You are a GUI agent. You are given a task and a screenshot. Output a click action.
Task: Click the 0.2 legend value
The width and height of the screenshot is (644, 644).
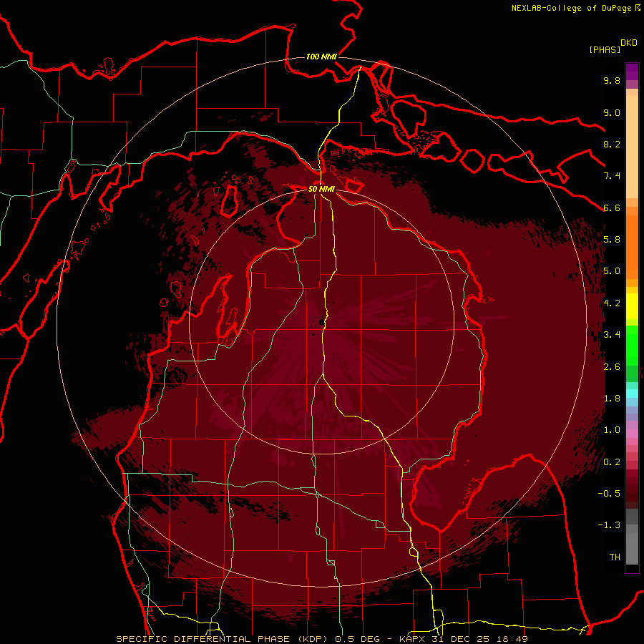click(x=612, y=462)
